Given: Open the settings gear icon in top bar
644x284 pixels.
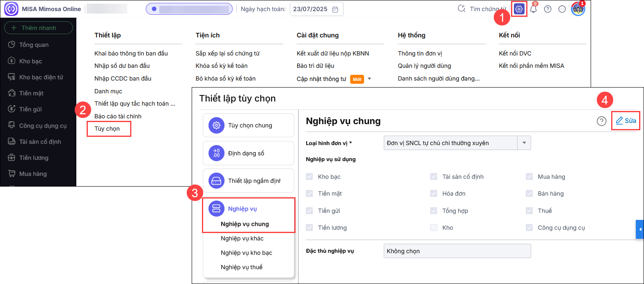Looking at the screenshot, I should click(519, 9).
